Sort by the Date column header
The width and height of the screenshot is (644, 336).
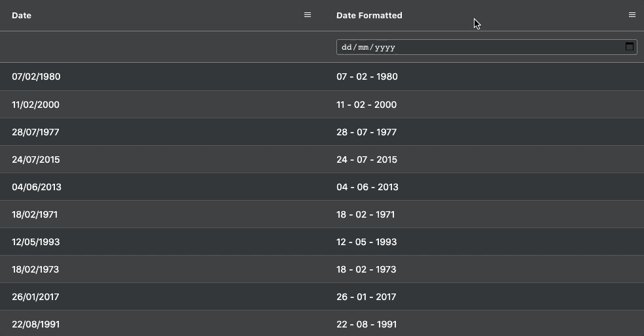[22, 15]
